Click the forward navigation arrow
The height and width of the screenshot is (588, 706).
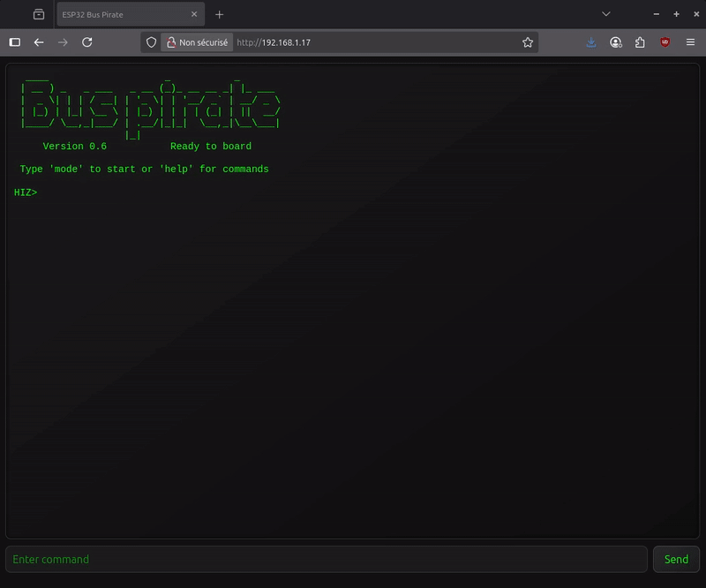tap(63, 42)
